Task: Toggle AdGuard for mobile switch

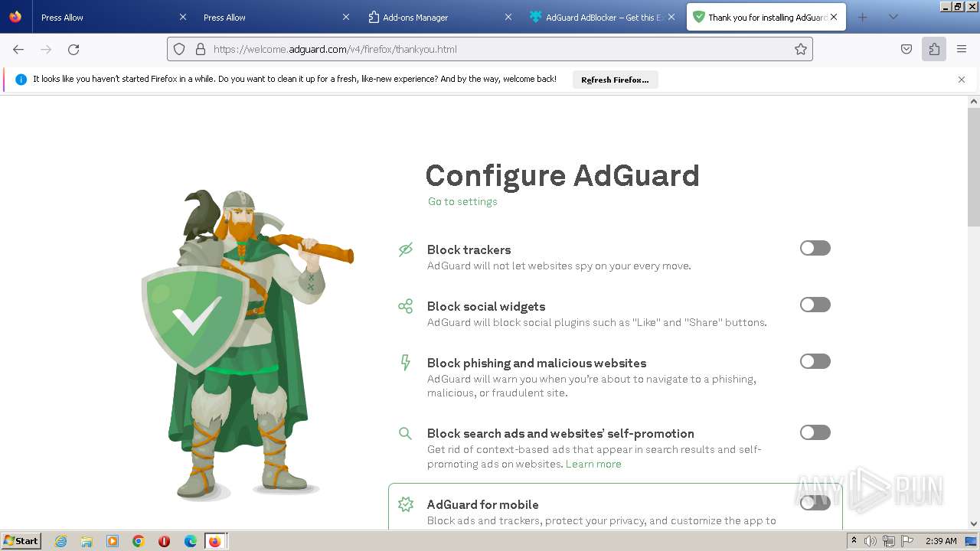Action: [x=815, y=503]
